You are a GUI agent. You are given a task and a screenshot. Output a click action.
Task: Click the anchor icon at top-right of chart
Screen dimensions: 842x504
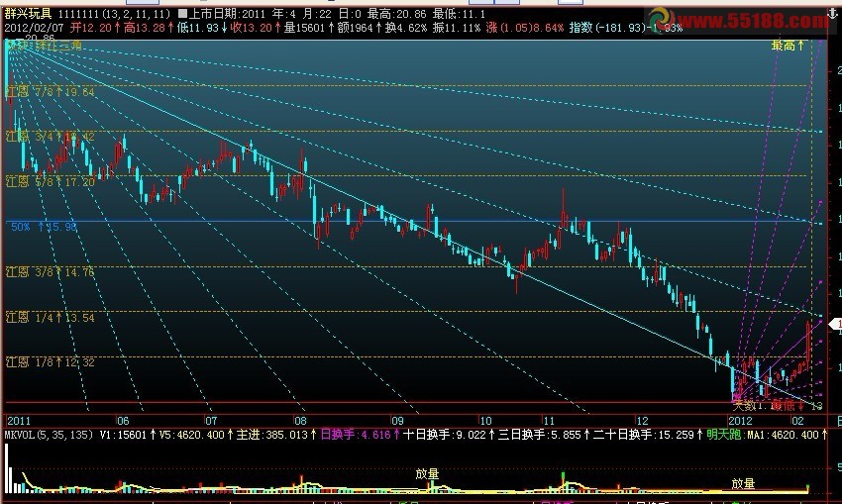click(x=832, y=15)
